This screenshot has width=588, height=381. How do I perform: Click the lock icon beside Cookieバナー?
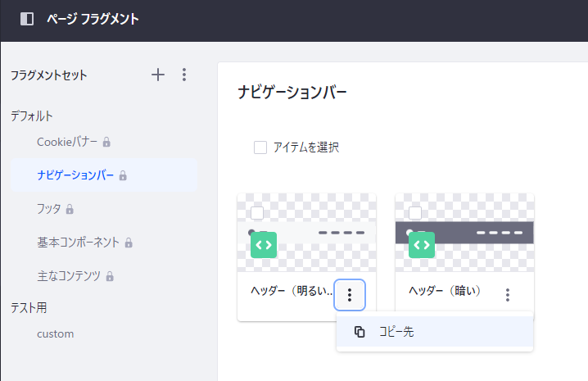coord(106,142)
